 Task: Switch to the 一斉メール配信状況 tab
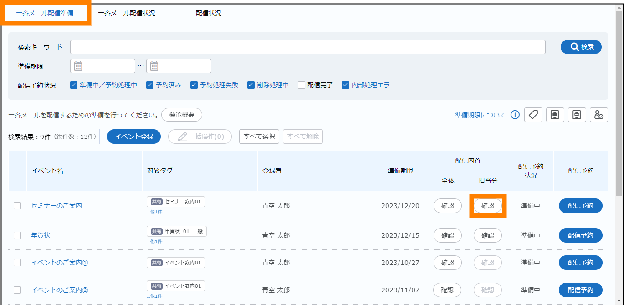coord(127,13)
